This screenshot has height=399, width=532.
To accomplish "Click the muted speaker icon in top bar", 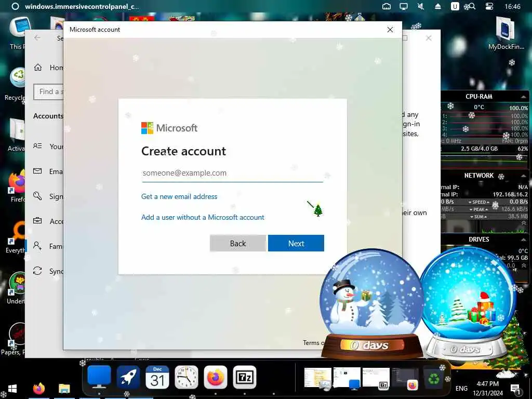I will [x=421, y=6].
